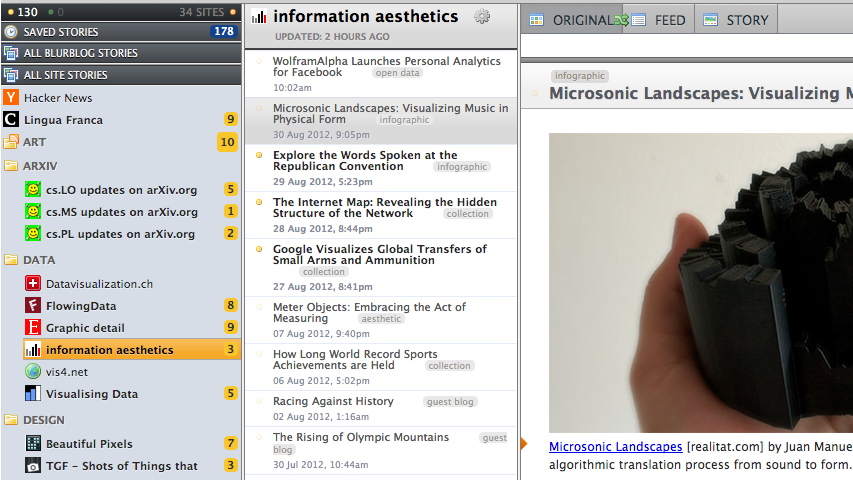Image resolution: width=853 pixels, height=480 pixels.
Task: Toggle read dot of World Record Sports story
Action: (x=259, y=354)
